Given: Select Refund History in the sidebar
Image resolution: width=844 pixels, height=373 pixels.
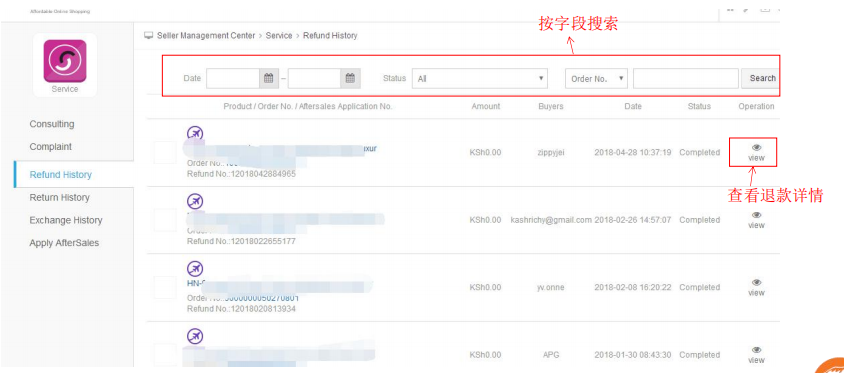Looking at the screenshot, I should coord(61,175).
